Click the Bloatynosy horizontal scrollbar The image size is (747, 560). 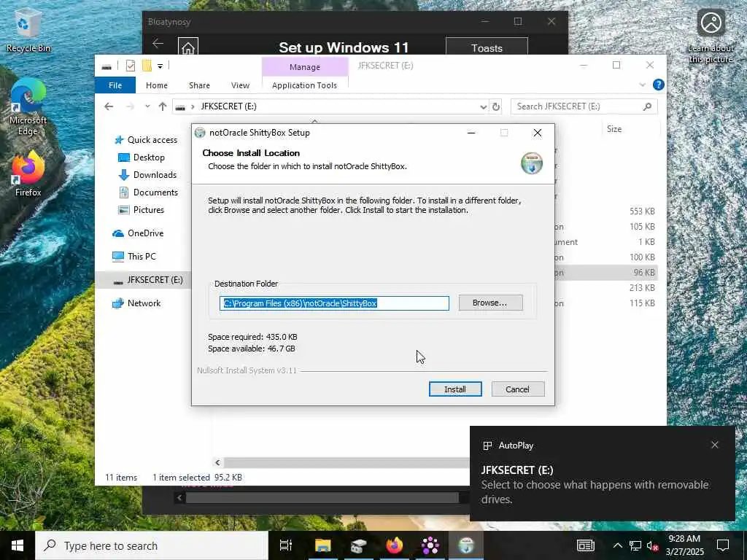tap(322, 498)
